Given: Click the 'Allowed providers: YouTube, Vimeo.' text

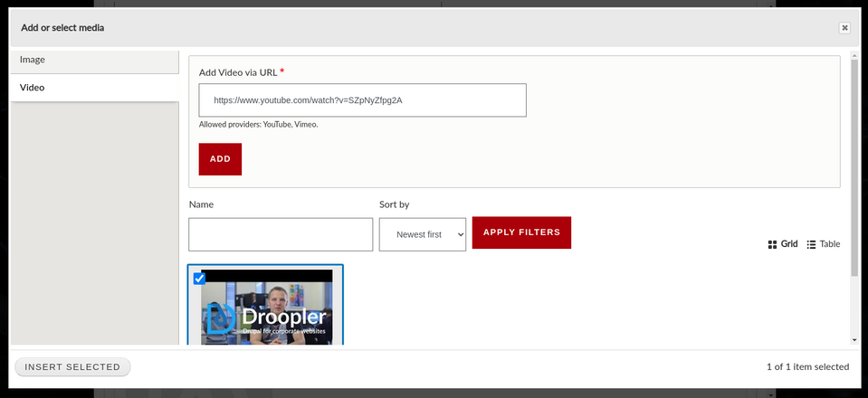Looking at the screenshot, I should point(259,125).
